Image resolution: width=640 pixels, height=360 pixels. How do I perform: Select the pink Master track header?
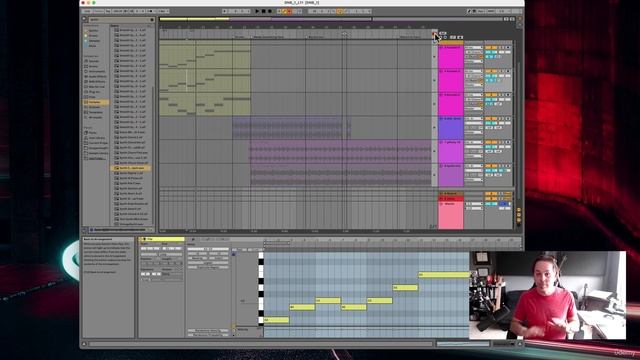451,215
